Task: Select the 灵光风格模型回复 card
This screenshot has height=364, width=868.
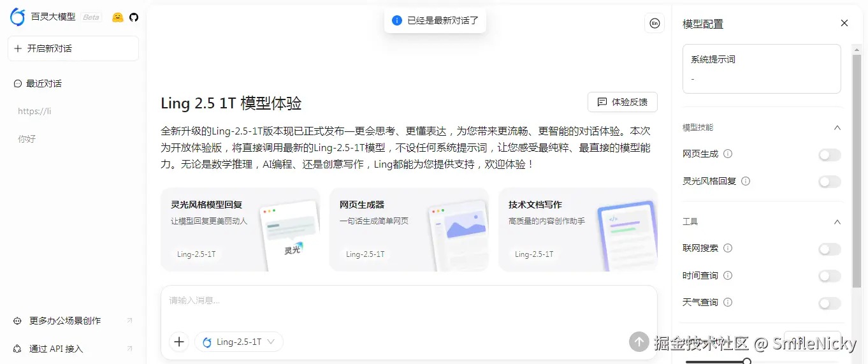Action: pyautogui.click(x=240, y=229)
